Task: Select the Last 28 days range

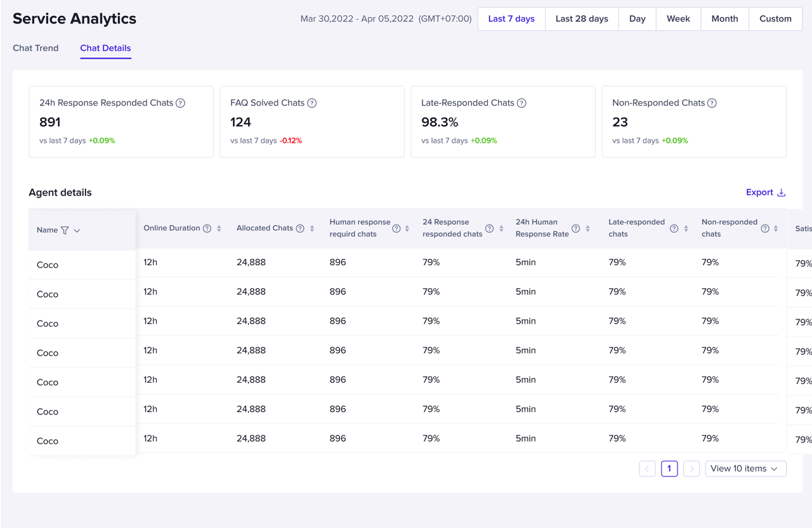Action: [582, 19]
